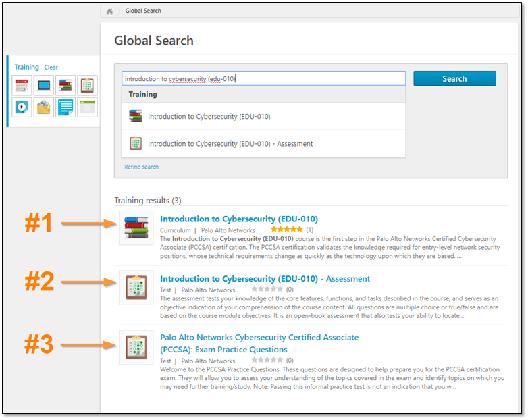Click the blue Search button
The width and height of the screenshot is (528, 420).
(454, 78)
